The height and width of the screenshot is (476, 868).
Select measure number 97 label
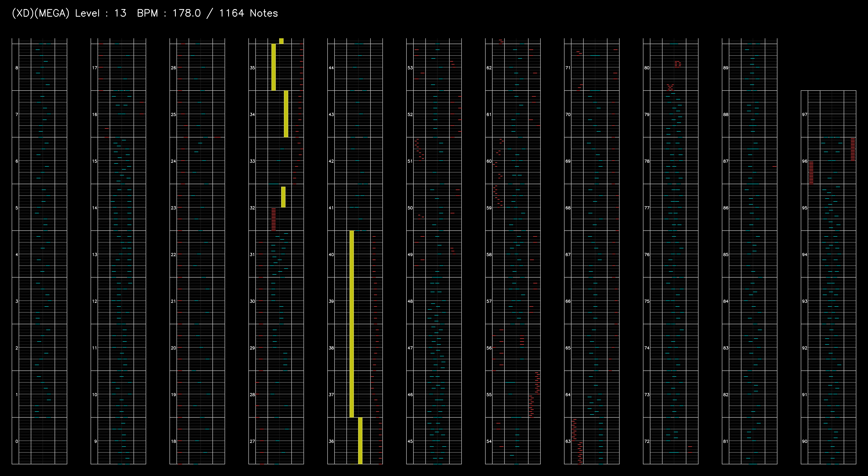point(804,115)
